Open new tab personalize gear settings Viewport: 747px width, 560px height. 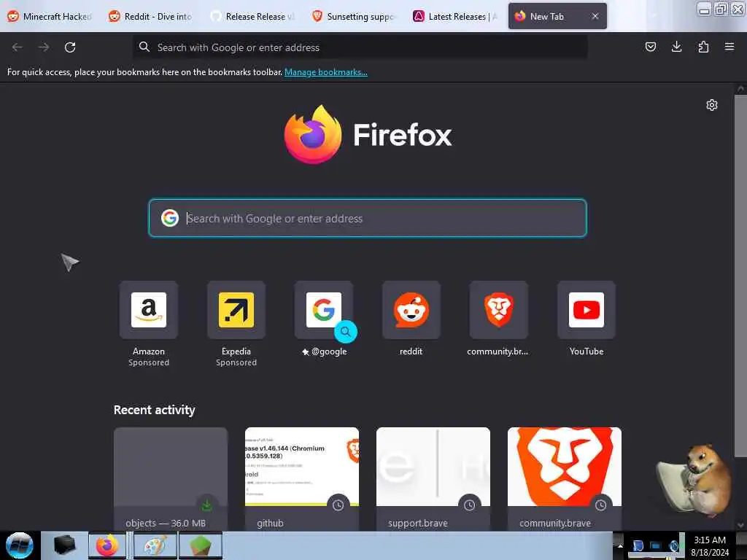(x=712, y=105)
